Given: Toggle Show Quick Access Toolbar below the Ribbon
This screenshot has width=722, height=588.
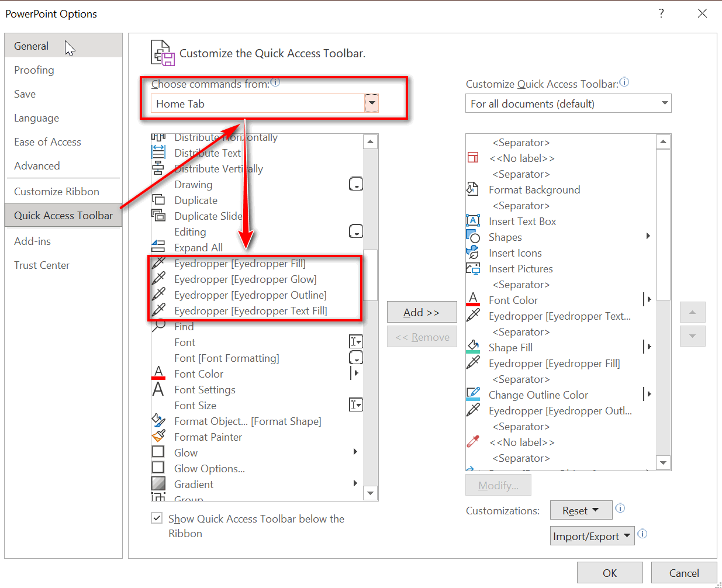Looking at the screenshot, I should click(157, 518).
